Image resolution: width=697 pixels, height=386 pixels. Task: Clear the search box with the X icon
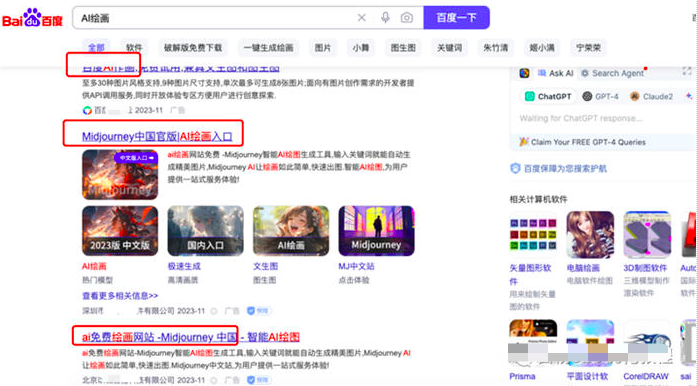coord(361,18)
